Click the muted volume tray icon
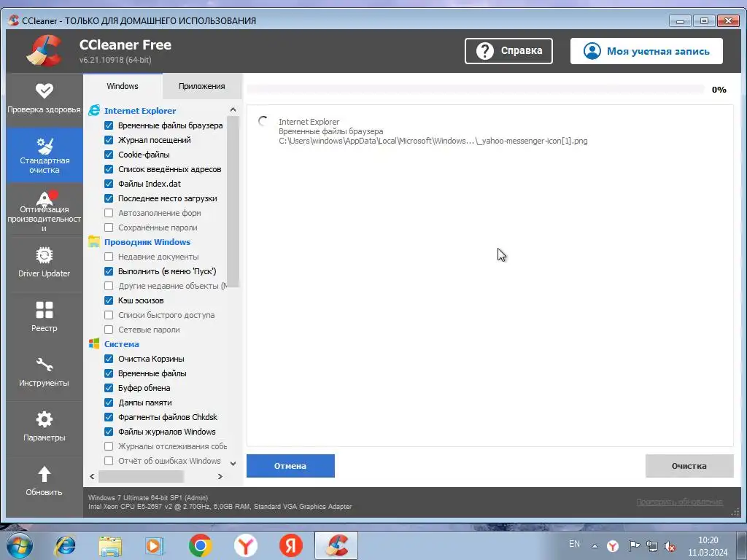 [x=670, y=546]
